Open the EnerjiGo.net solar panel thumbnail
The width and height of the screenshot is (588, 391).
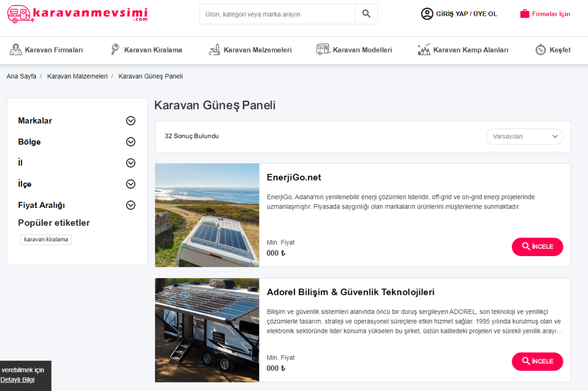coord(207,215)
